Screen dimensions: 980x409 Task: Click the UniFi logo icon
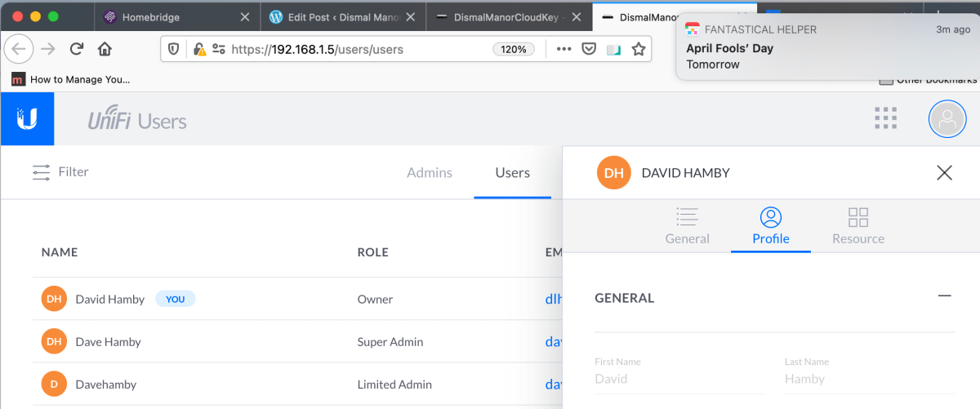click(x=27, y=119)
